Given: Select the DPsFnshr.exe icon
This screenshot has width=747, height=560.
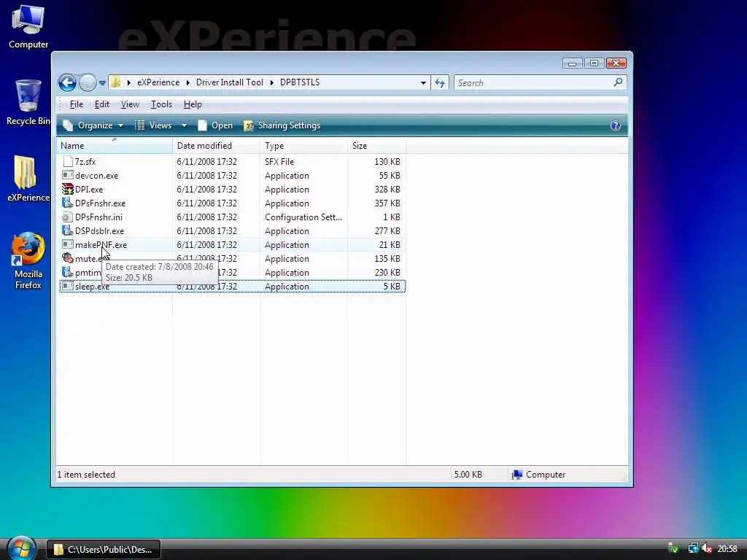Looking at the screenshot, I should coord(68,203).
